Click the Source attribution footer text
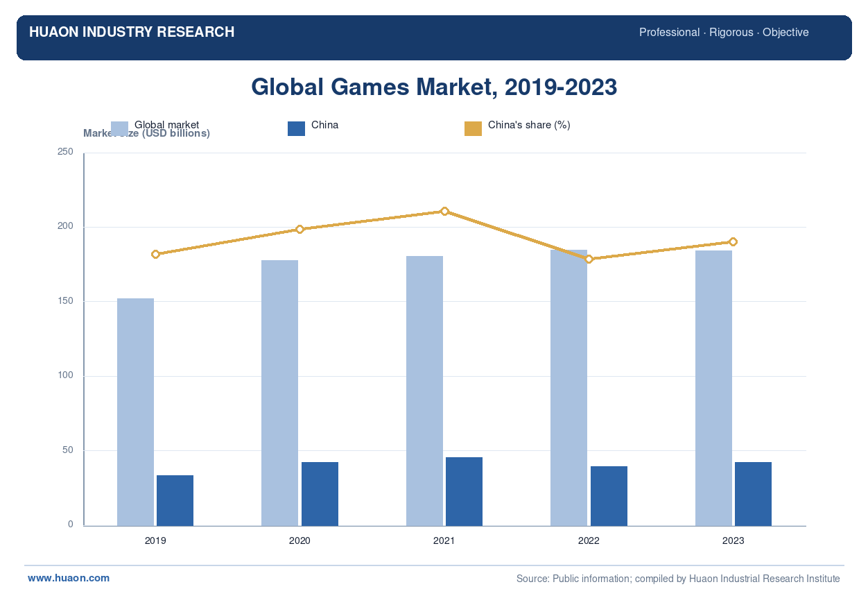This screenshot has width=868, height=605. pyautogui.click(x=678, y=579)
